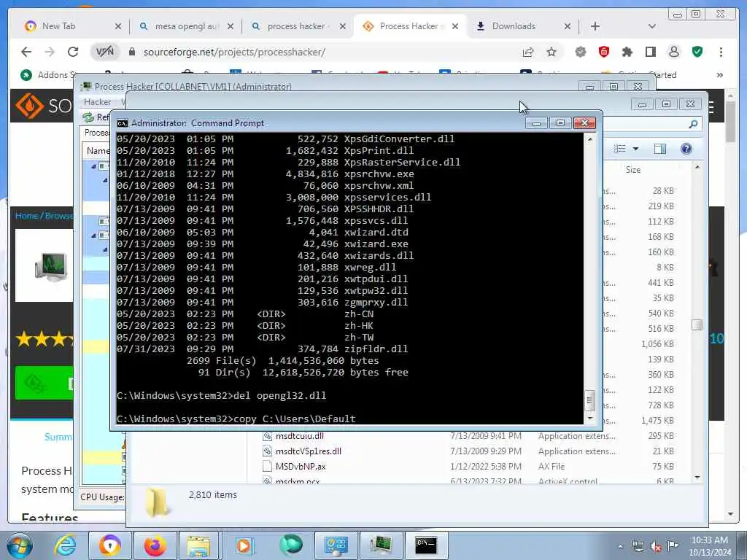This screenshot has width=747, height=560.
Task: Switch to Command Prompt taskbar icon
Action: [x=425, y=545]
